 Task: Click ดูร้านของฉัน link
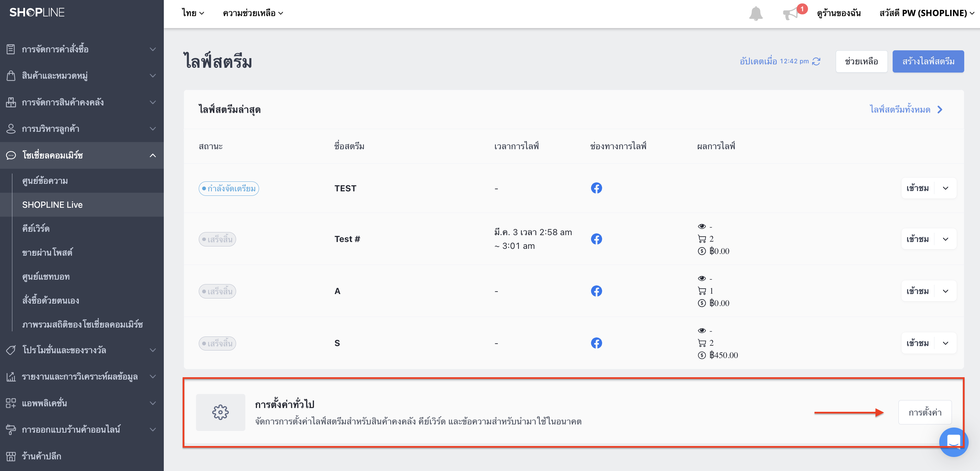838,13
